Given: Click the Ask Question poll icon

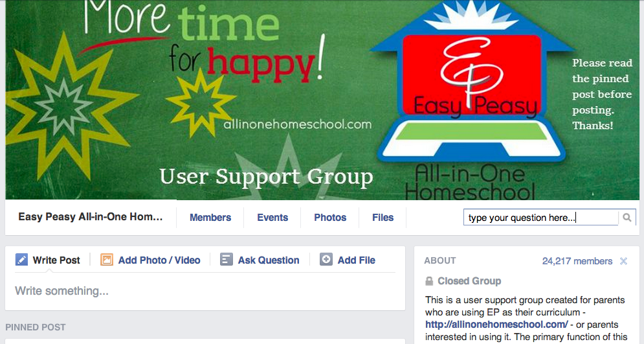Looking at the screenshot, I should [227, 260].
